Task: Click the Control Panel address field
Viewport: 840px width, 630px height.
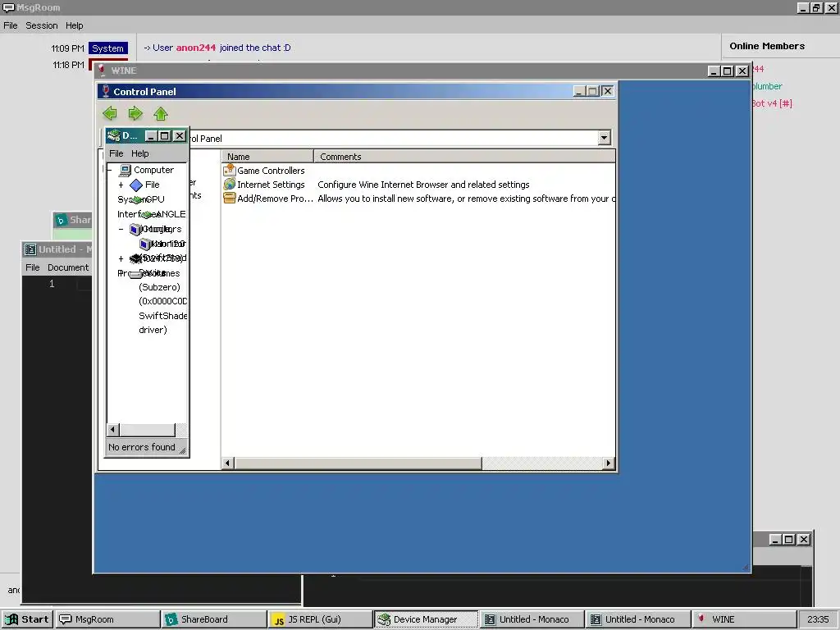Action: click(x=393, y=138)
